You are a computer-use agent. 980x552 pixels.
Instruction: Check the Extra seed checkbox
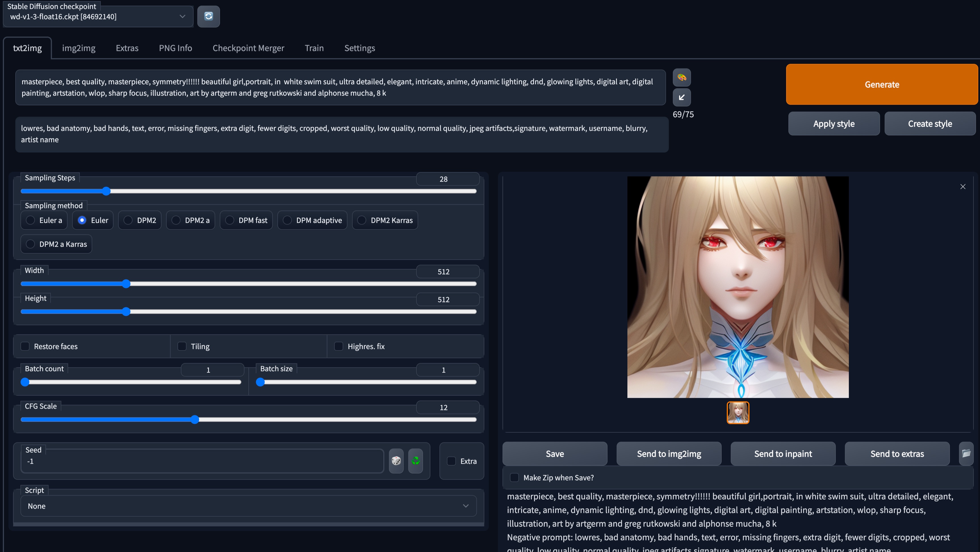[452, 461]
